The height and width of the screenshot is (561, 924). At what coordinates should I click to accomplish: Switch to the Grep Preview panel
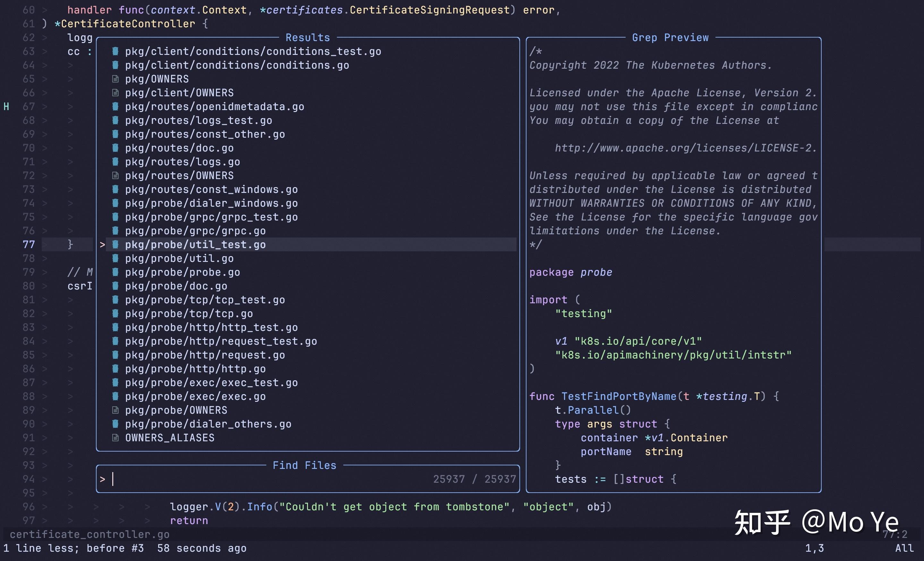671,37
